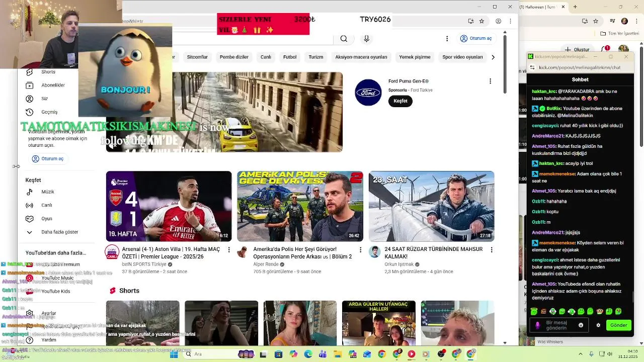Open the Ford Puma ad options menu
644x362 pixels.
tap(490, 81)
